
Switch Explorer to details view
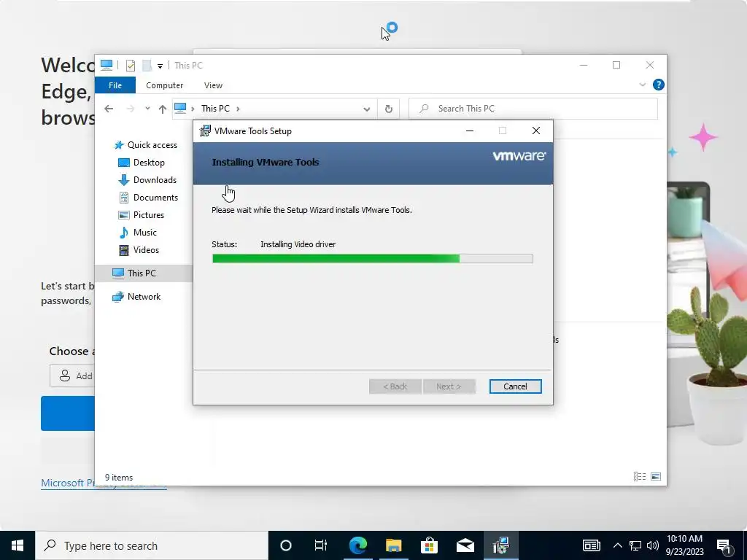click(x=639, y=477)
